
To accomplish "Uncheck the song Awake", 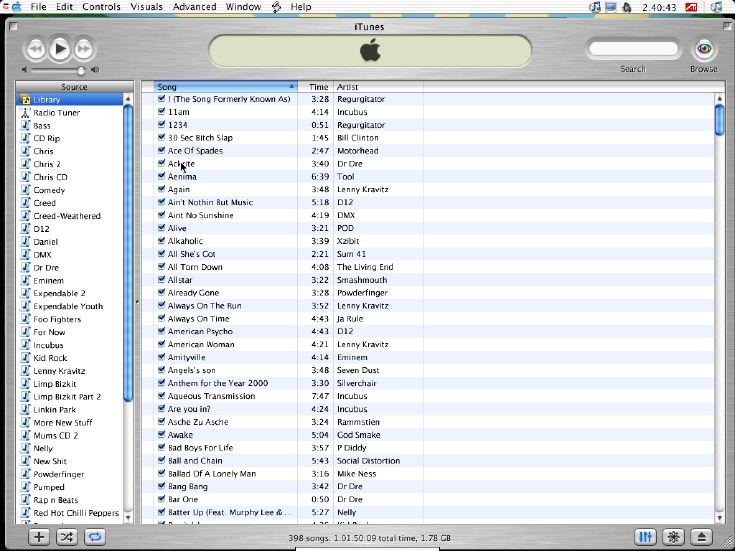I will (161, 434).
